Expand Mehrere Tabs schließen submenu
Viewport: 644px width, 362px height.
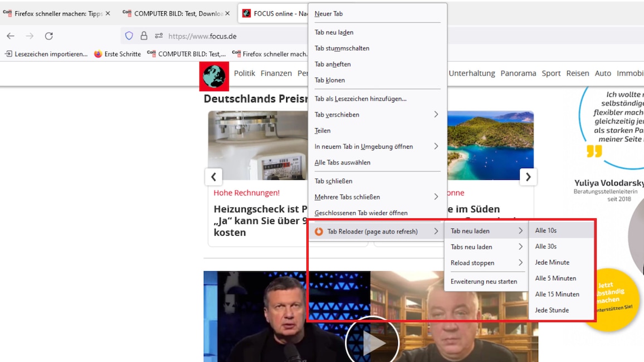377,197
